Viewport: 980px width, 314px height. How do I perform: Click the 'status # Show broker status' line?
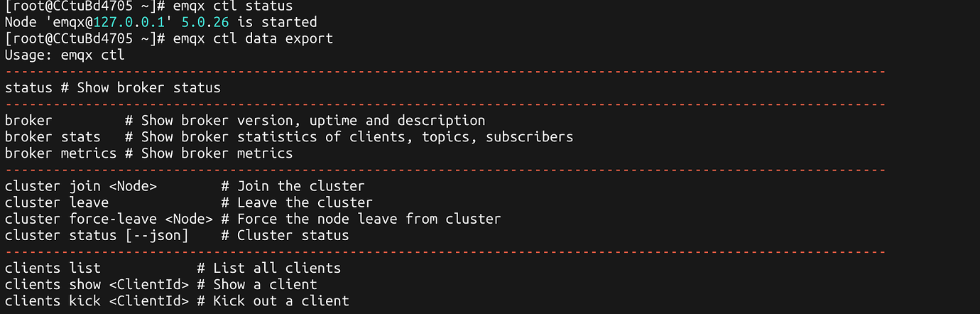112,88
